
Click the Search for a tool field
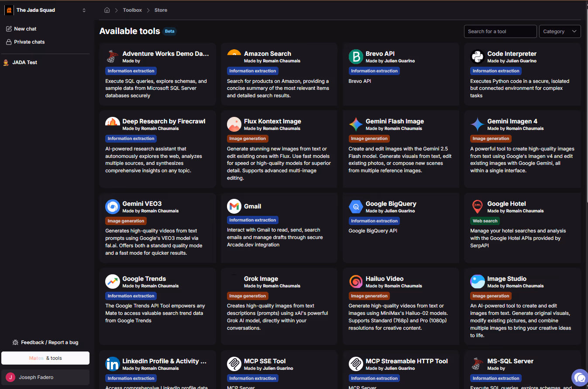pos(500,31)
